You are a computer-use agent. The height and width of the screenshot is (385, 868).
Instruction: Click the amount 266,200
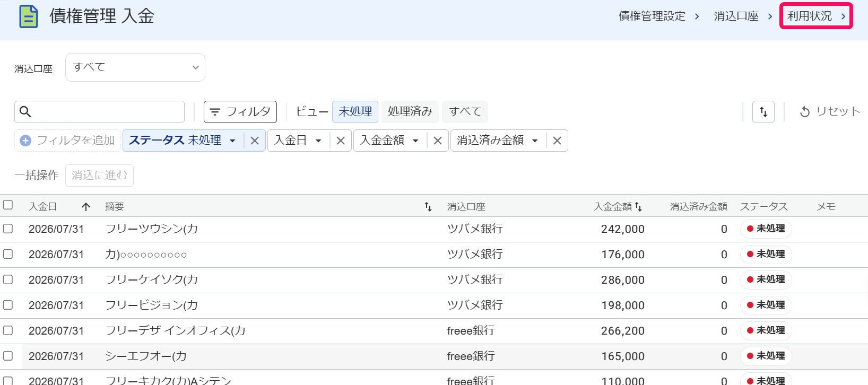pyautogui.click(x=623, y=331)
